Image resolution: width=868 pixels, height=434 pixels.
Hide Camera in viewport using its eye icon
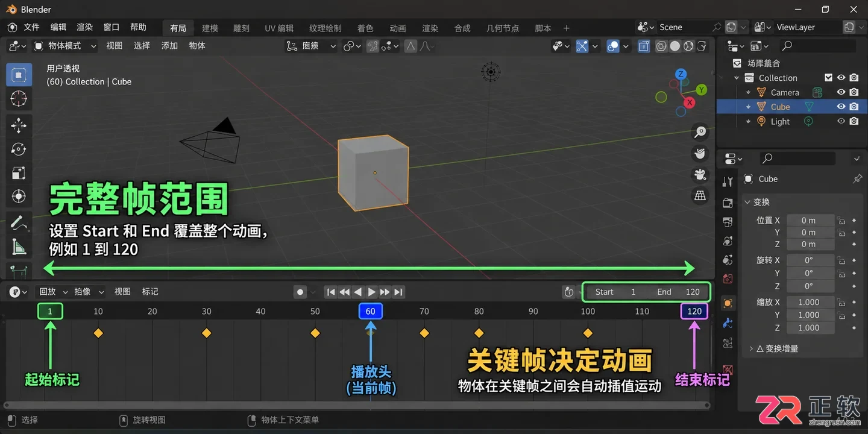(x=841, y=92)
